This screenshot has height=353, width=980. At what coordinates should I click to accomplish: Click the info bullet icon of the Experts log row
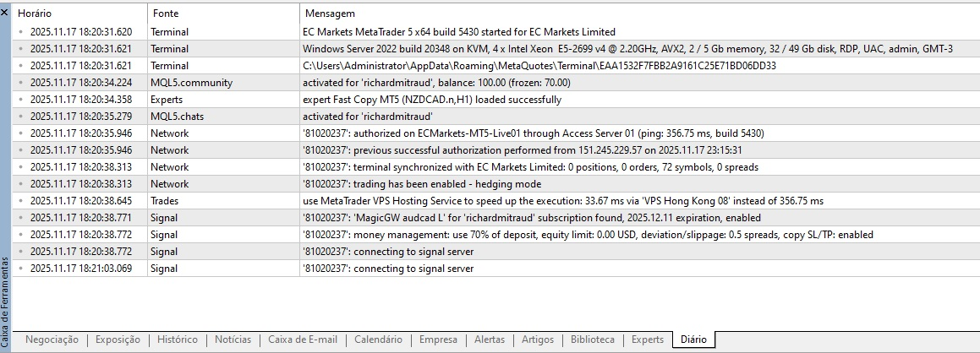pyautogui.click(x=20, y=100)
